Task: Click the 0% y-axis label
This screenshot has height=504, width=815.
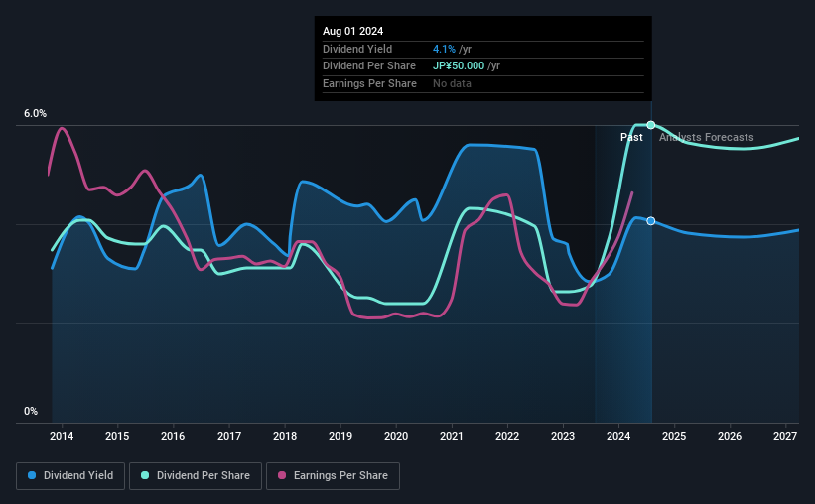Action: tap(31, 411)
